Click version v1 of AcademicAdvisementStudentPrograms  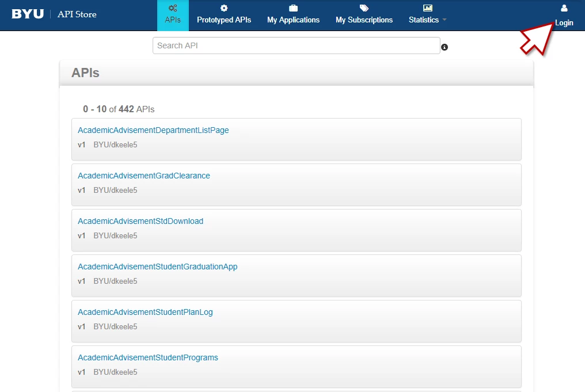point(82,372)
